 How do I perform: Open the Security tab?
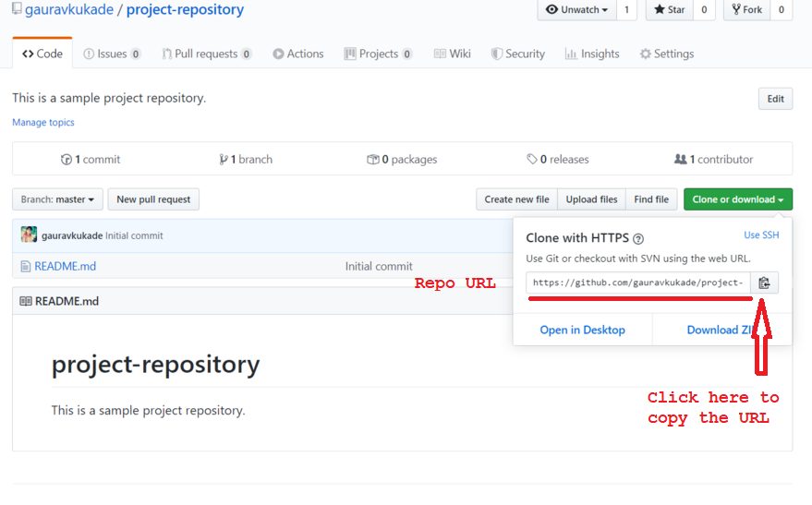(x=518, y=54)
